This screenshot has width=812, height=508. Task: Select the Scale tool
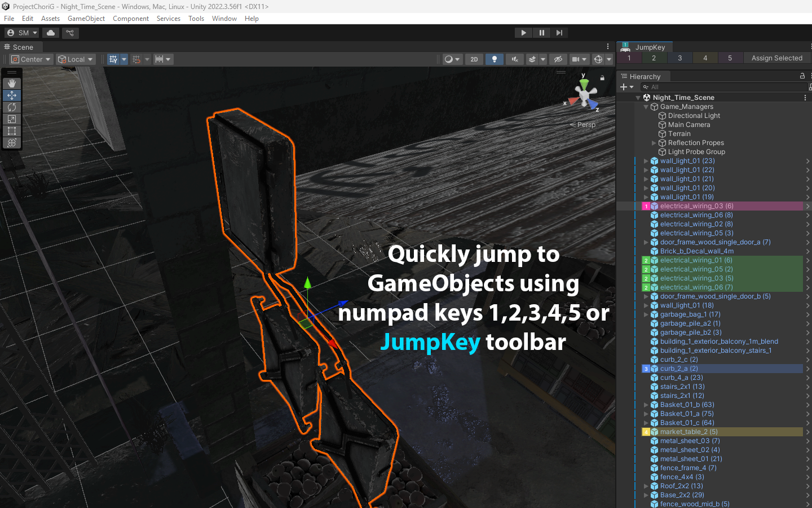12,119
